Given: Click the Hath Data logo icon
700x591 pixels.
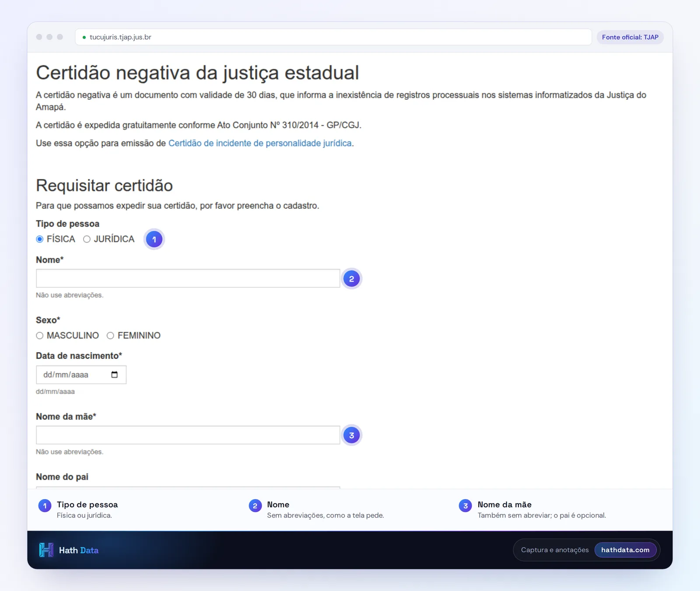Looking at the screenshot, I should coord(46,550).
